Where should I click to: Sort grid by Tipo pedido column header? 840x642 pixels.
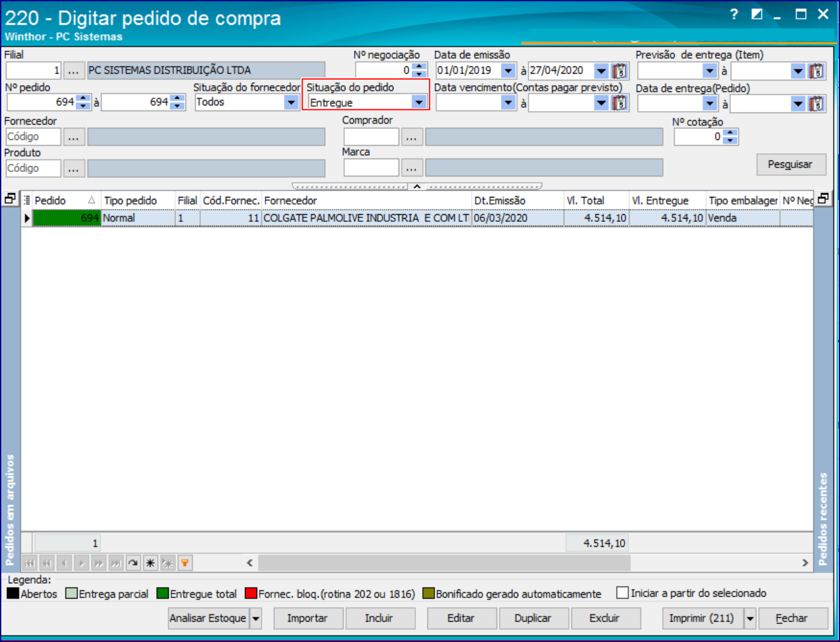pos(138,201)
